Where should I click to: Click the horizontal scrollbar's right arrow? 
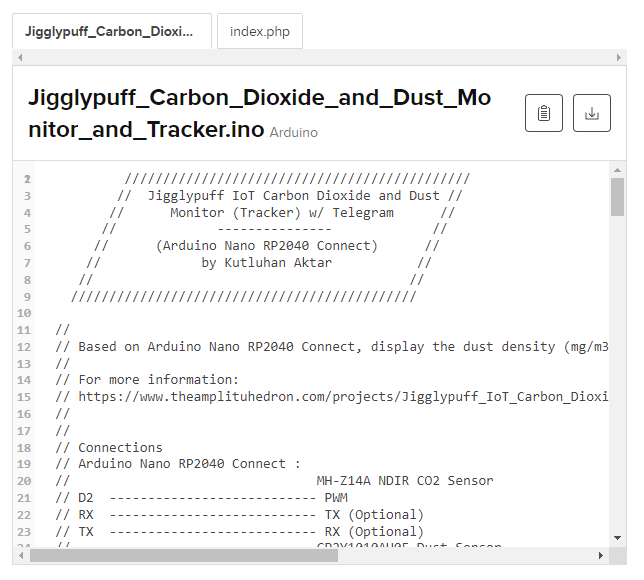(603, 555)
